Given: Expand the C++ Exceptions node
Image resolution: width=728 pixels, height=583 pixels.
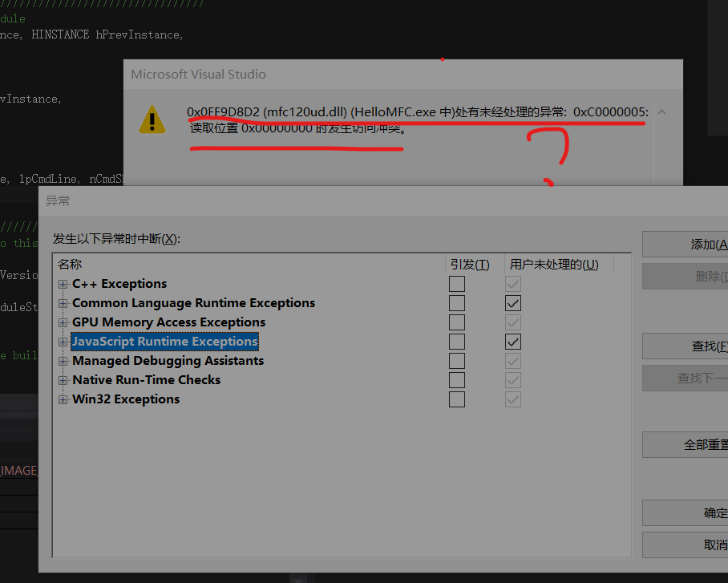Looking at the screenshot, I should tap(63, 284).
